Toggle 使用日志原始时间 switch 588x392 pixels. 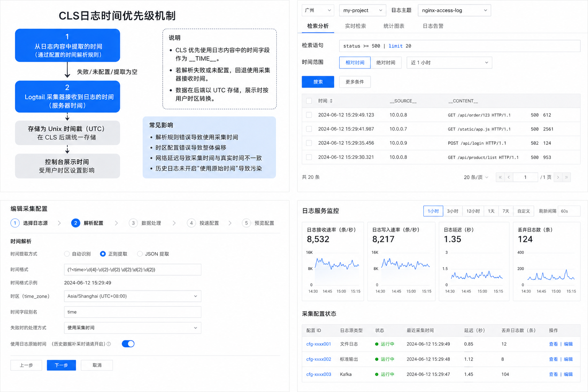[x=128, y=344]
